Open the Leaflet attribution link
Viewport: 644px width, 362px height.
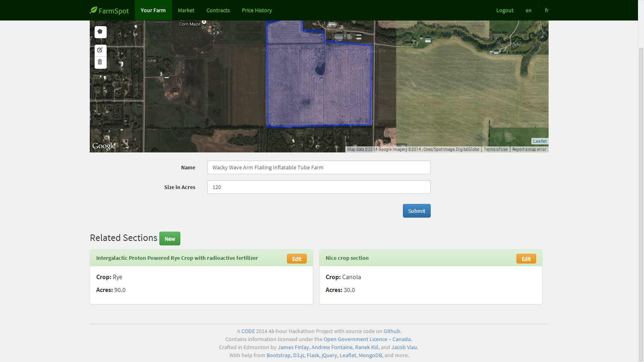click(540, 141)
